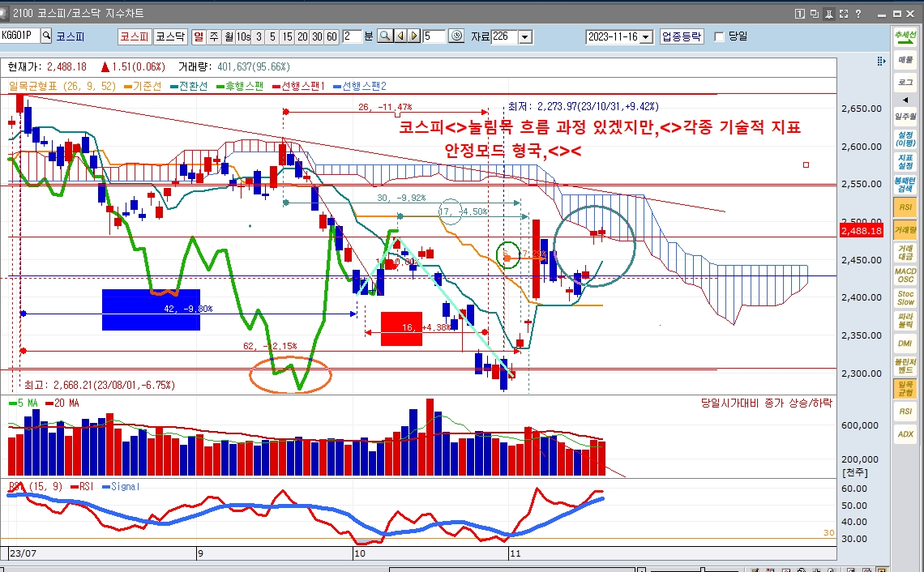The width and height of the screenshot is (924, 572).
Task: Switch to 주 weekly chart period
Action: tap(214, 36)
